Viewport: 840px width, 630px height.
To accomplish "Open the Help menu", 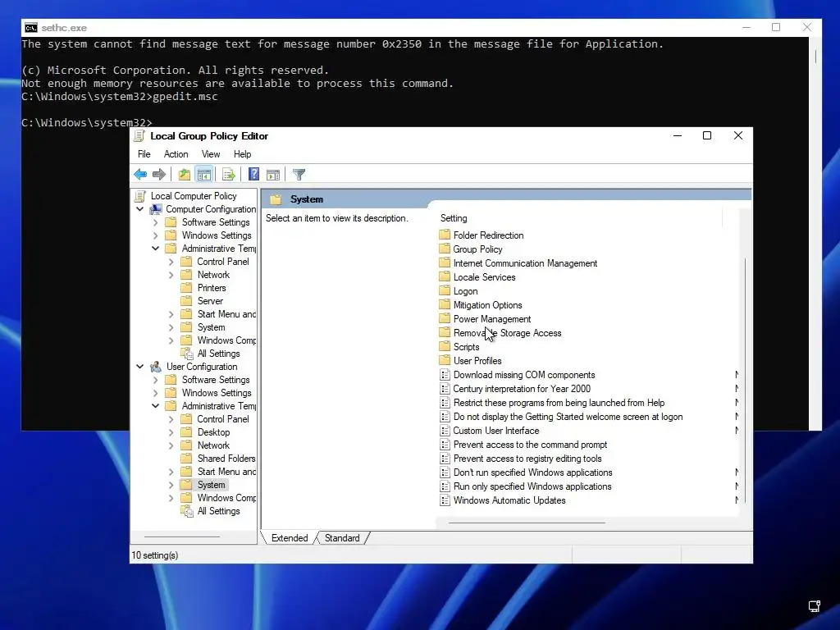I will coord(242,154).
